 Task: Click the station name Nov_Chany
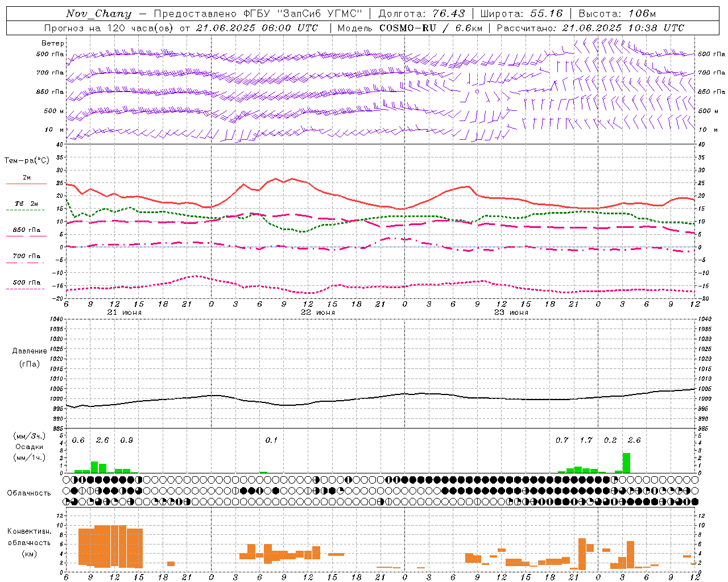(x=98, y=14)
